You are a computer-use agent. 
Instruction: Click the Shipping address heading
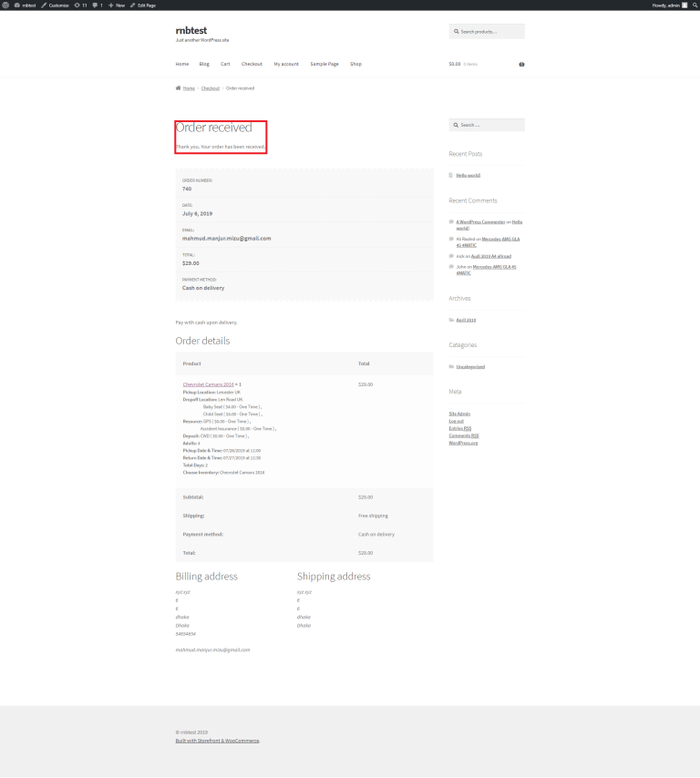[334, 577]
